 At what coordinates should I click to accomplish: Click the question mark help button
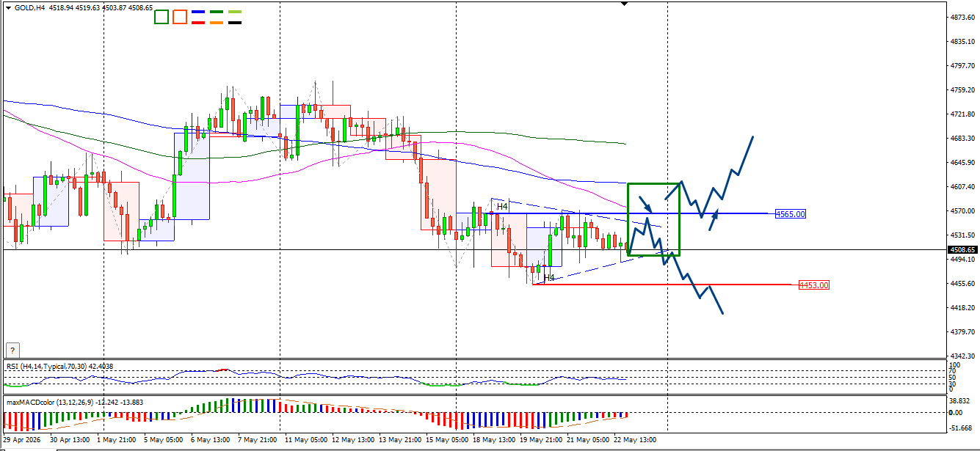pyautogui.click(x=12, y=351)
